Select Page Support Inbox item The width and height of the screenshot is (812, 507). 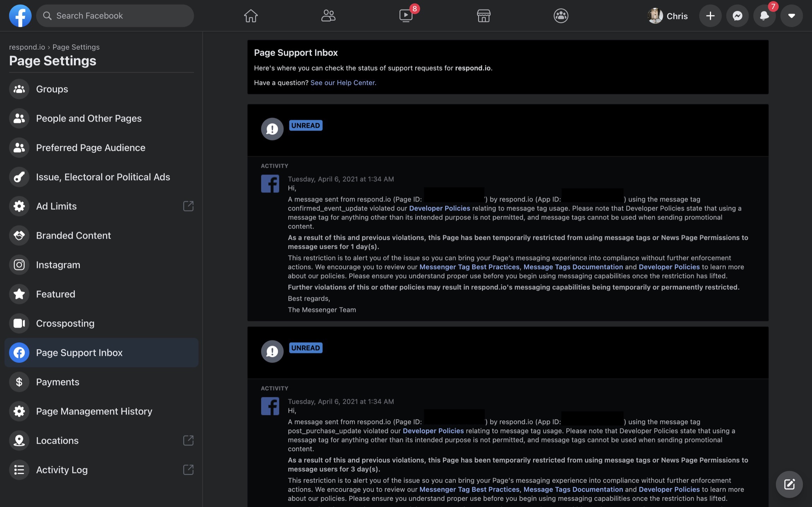tap(102, 352)
